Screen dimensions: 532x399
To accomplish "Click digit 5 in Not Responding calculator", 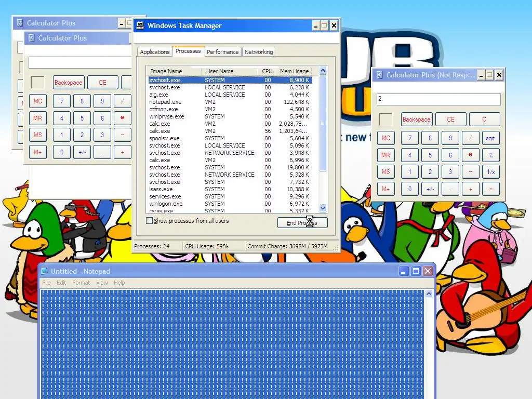I will coord(430,155).
